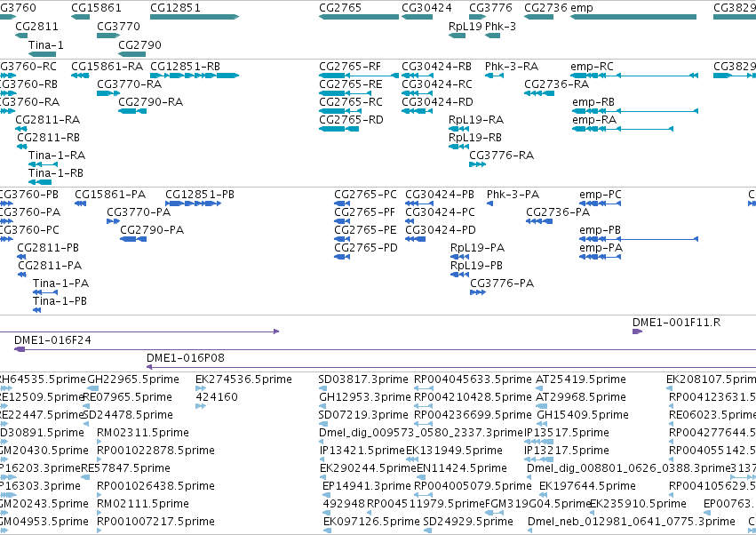Select the CG12851 gene label
756x535 pixels.
[175, 8]
